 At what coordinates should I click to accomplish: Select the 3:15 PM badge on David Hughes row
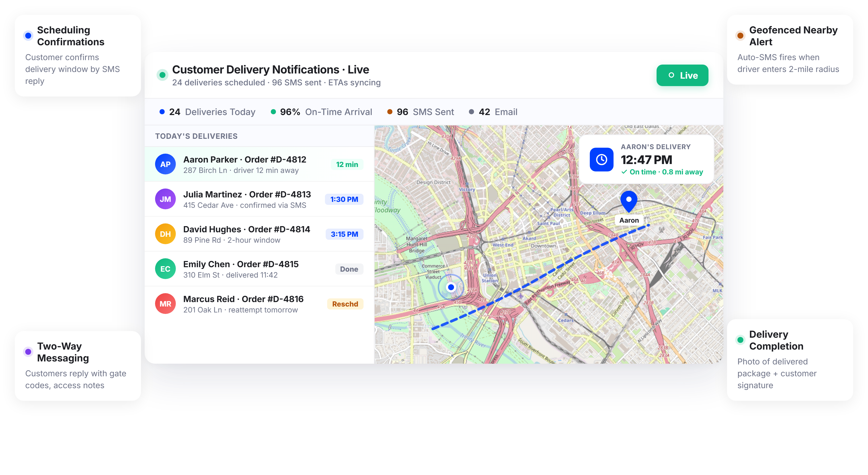pyautogui.click(x=344, y=234)
